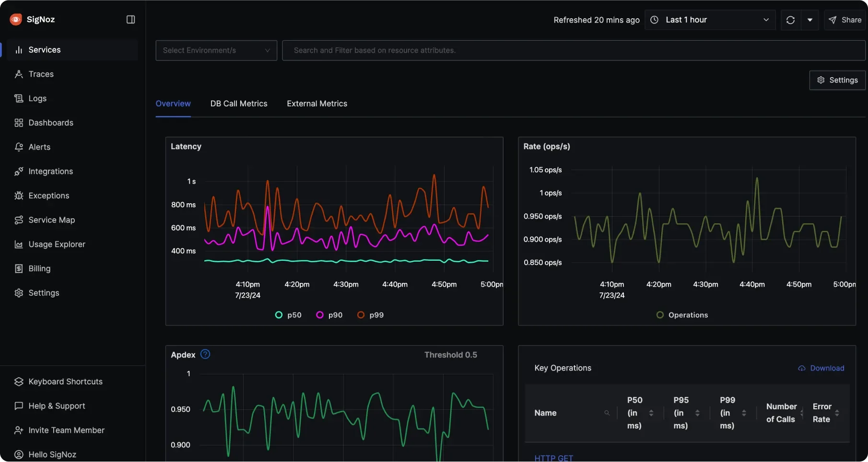Screen dimensions: 868x462
Task: Click the refresh data icon
Action: point(790,20)
